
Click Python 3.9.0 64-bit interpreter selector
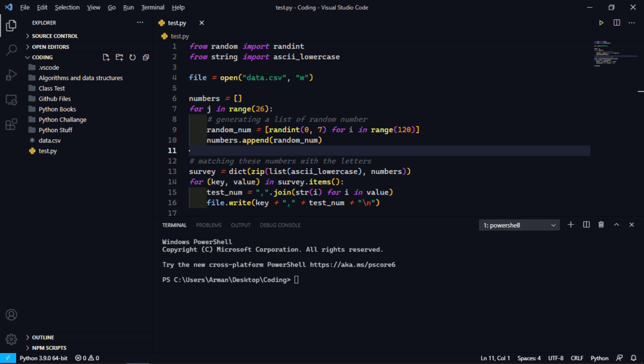42,358
